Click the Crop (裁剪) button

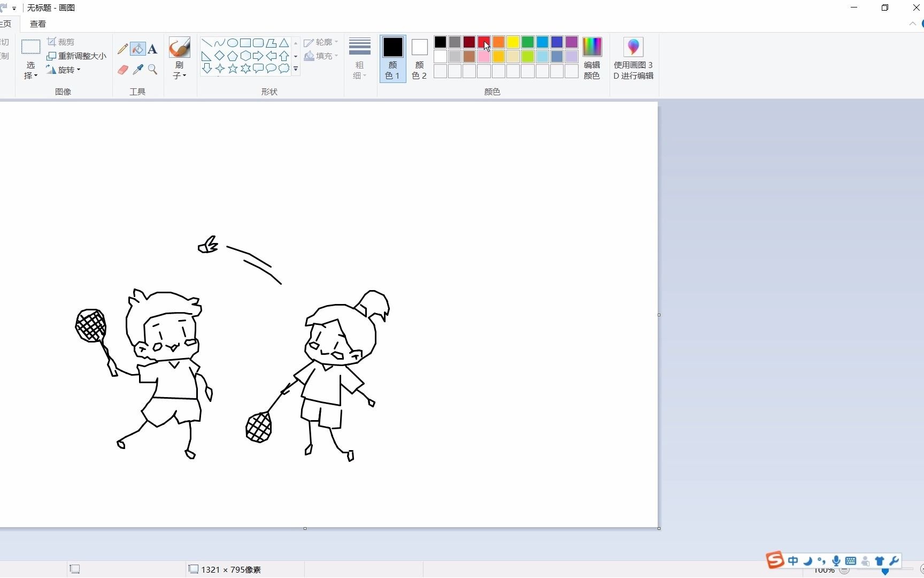click(x=60, y=42)
